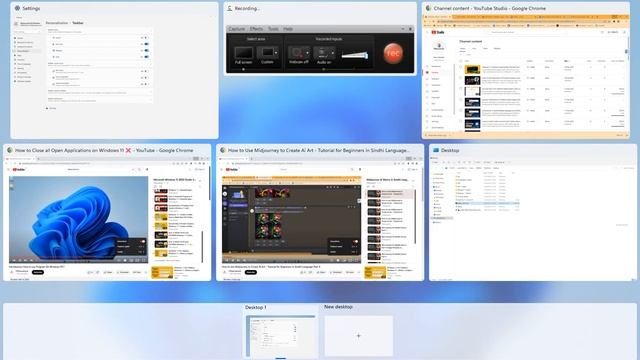Select the Full screen capture icon
The height and width of the screenshot is (360, 640).
click(x=243, y=53)
